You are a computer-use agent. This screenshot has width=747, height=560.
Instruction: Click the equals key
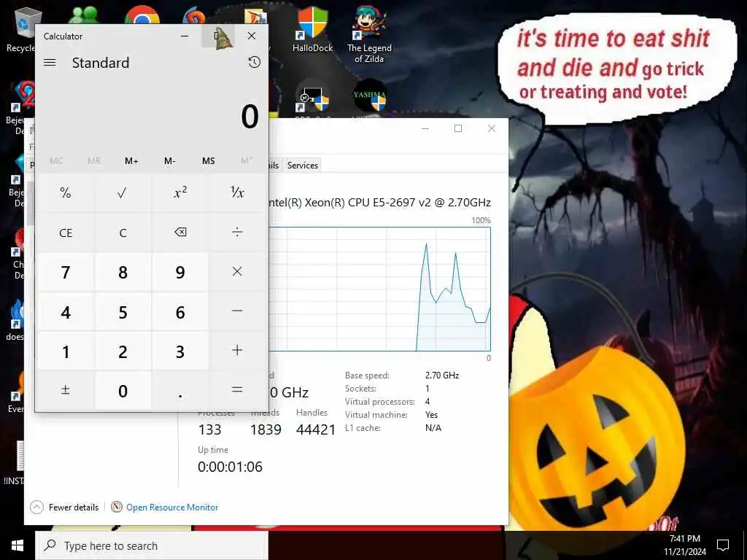(237, 391)
